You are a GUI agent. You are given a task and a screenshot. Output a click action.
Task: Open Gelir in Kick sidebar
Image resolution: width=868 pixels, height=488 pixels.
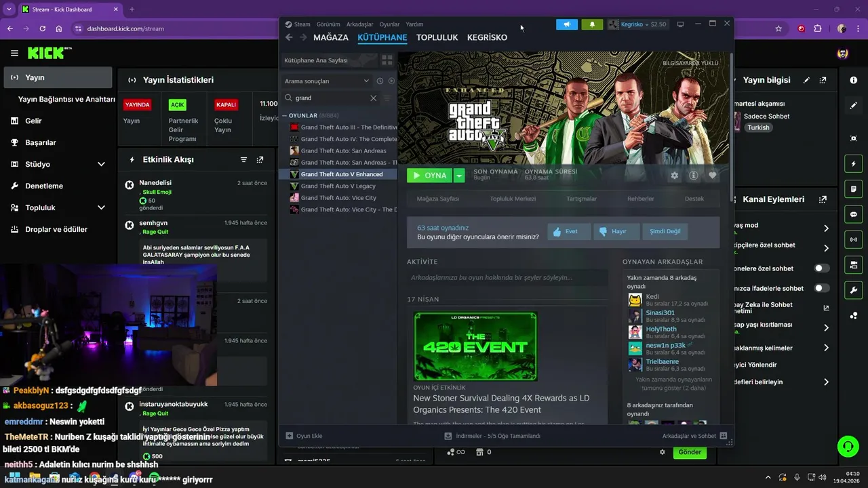pos(33,121)
